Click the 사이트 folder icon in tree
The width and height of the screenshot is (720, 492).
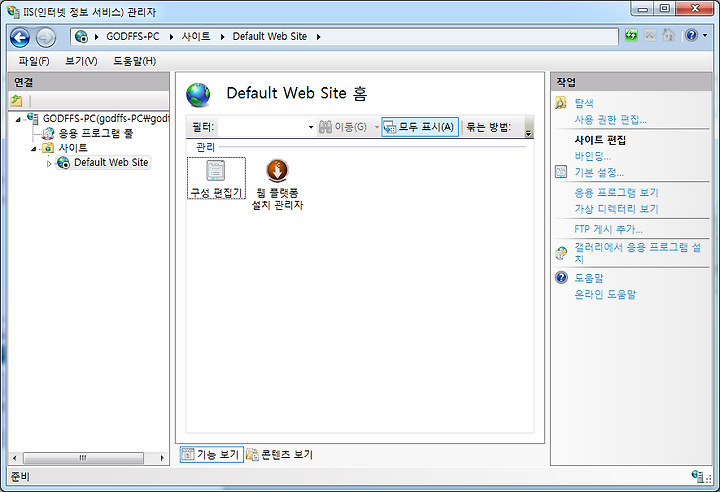pyautogui.click(x=48, y=148)
